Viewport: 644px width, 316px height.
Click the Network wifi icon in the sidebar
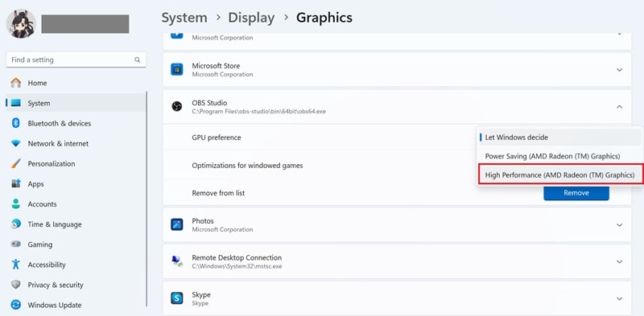pyautogui.click(x=15, y=144)
